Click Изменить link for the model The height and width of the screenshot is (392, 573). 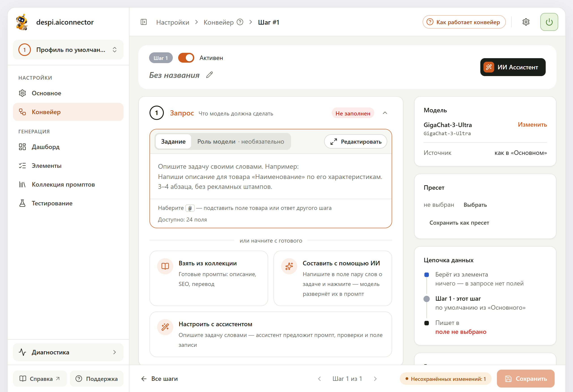532,124
